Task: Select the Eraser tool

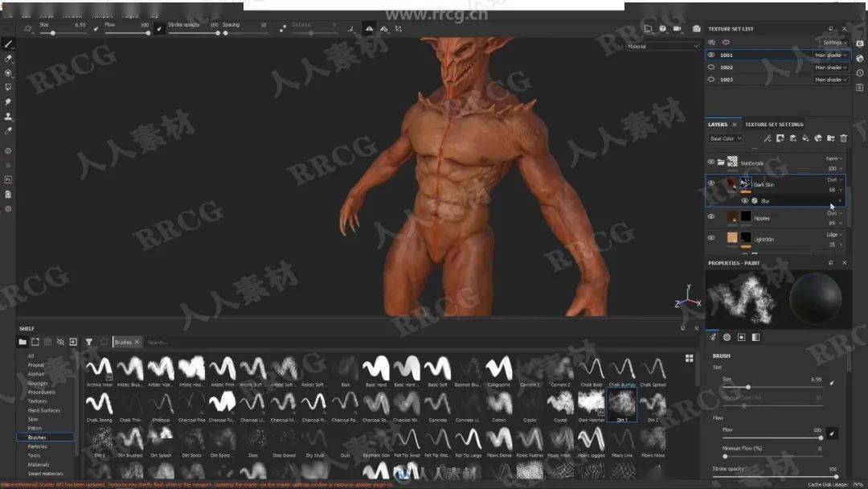Action: (x=8, y=59)
